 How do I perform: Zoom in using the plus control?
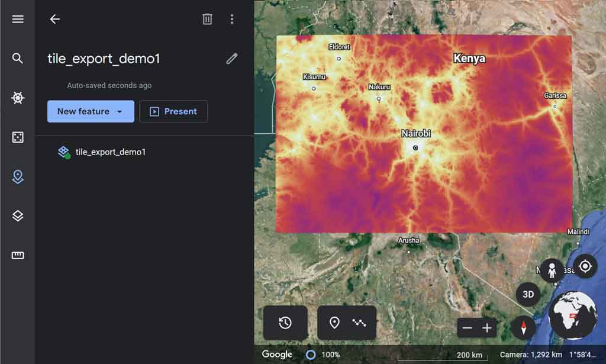pos(488,327)
